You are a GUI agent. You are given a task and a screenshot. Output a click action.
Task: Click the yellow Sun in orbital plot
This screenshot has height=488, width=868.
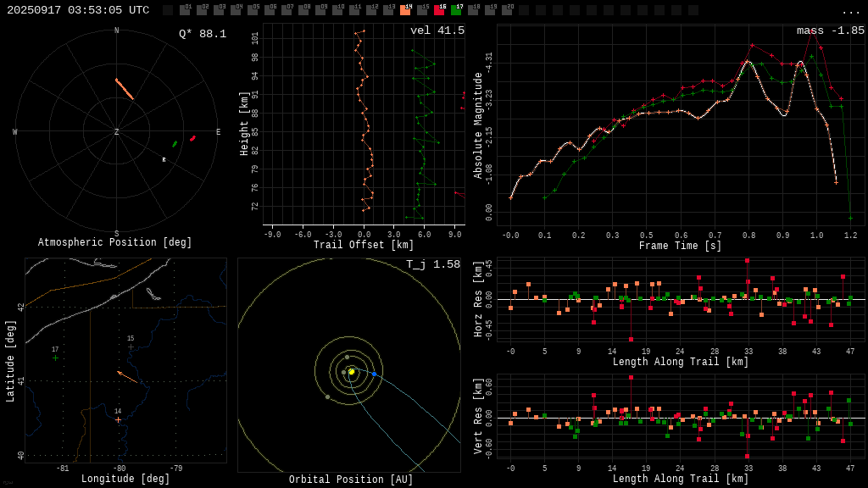pos(351,371)
